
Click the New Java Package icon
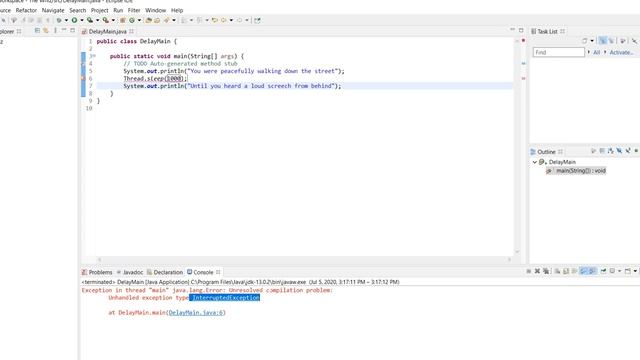[x=122, y=20]
